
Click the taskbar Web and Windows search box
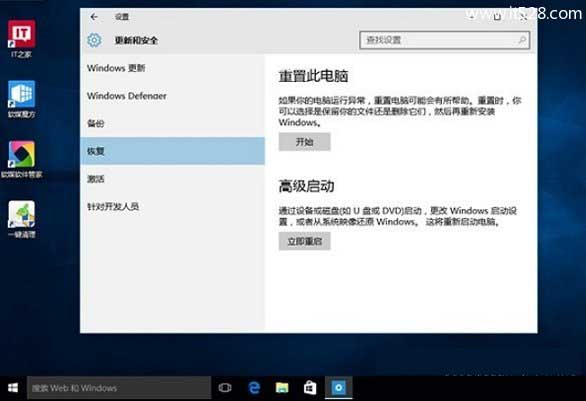[119, 388]
